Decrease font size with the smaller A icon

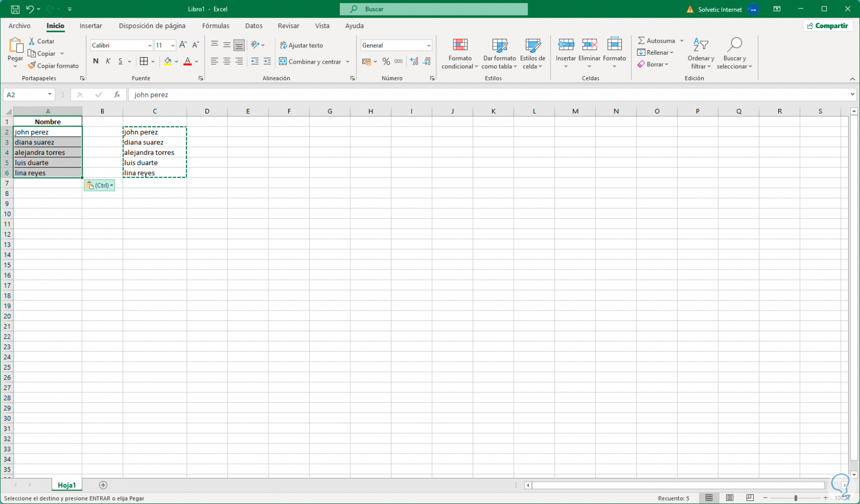[x=195, y=45]
